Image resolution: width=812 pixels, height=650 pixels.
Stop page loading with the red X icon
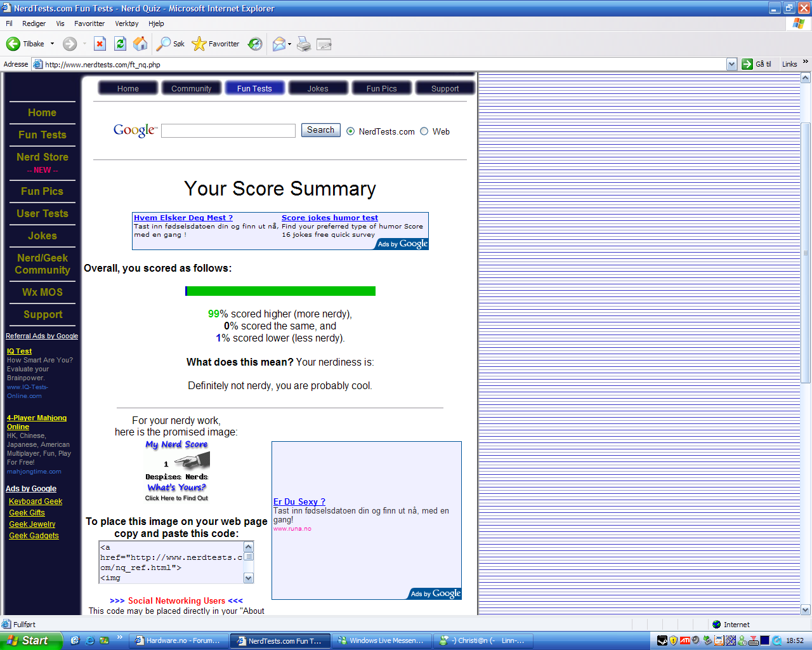pos(100,44)
